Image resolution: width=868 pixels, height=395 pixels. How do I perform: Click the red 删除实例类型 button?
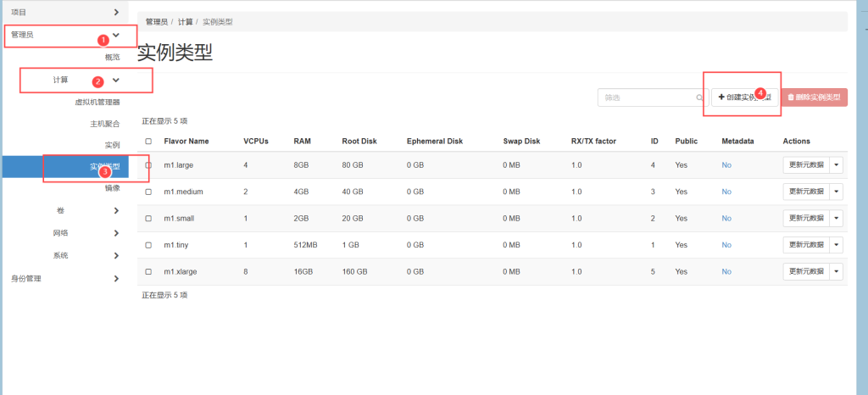(x=814, y=97)
